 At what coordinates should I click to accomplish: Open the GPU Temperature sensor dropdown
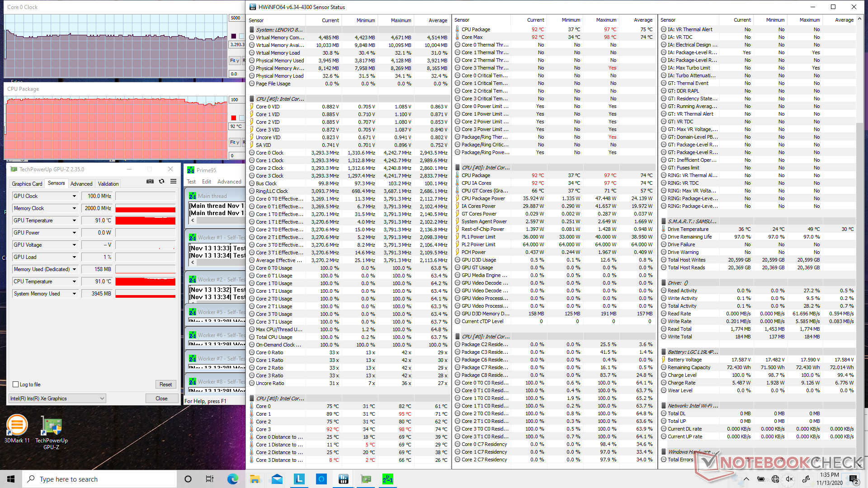74,221
